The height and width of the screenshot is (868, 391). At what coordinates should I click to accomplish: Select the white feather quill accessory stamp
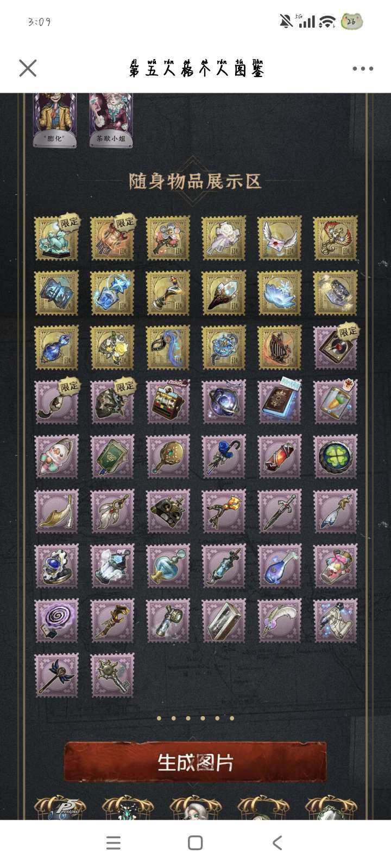coord(280,620)
